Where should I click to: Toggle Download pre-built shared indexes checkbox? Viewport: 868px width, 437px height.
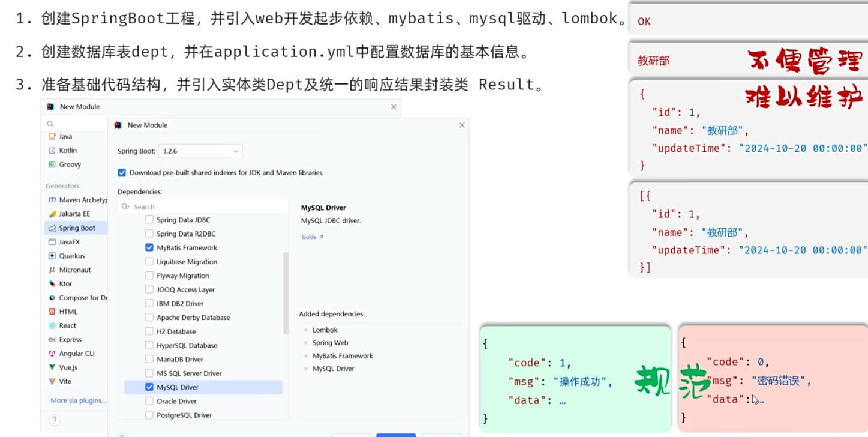point(122,173)
